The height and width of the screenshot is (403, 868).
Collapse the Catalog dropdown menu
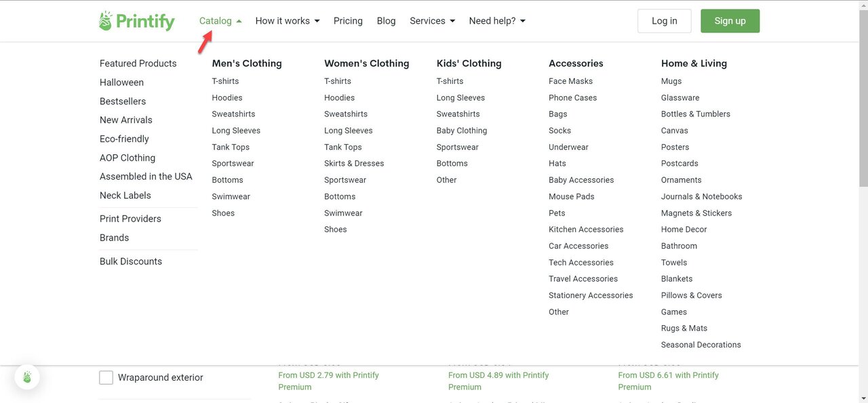point(220,21)
